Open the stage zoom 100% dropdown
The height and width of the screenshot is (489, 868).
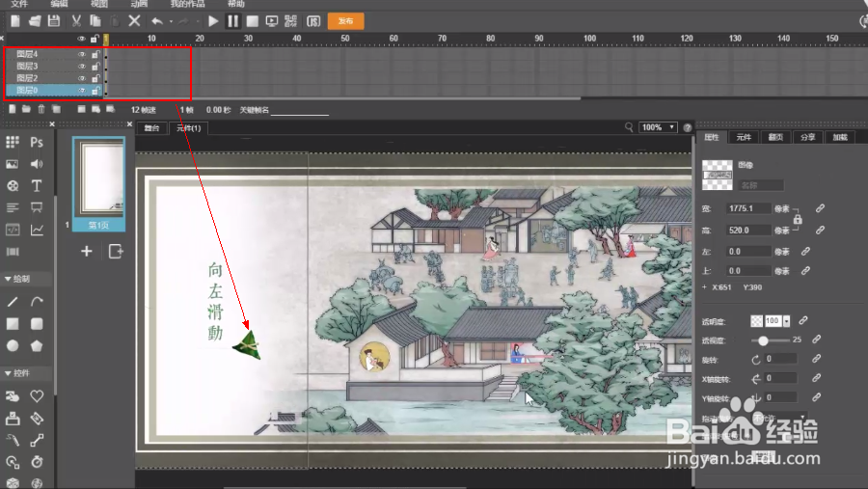pos(658,127)
